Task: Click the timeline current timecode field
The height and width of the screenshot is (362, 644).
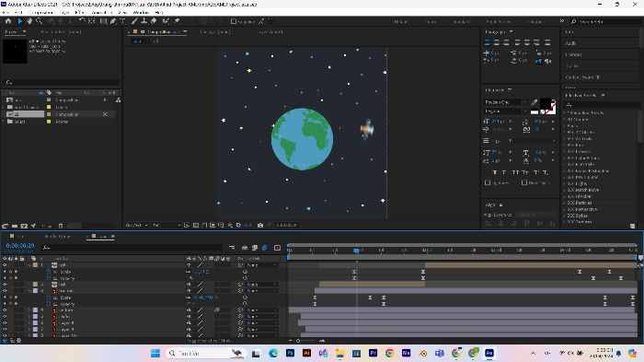Action: pos(20,246)
